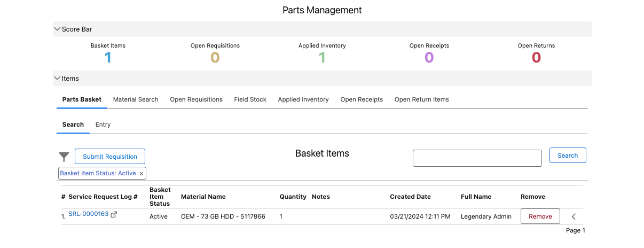The height and width of the screenshot is (248, 644).
Task: Click the 'Legendary Admin' name cell
Action: point(485,216)
